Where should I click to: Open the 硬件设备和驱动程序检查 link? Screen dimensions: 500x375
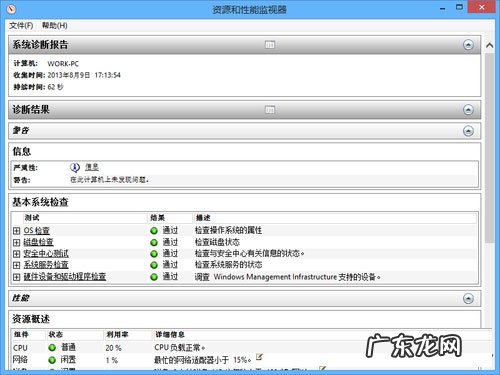65,276
